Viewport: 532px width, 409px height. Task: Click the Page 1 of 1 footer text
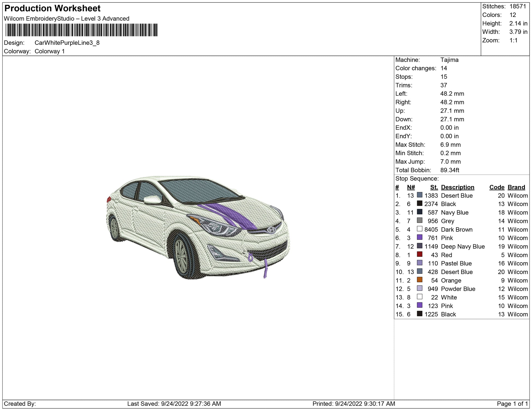[512, 404]
